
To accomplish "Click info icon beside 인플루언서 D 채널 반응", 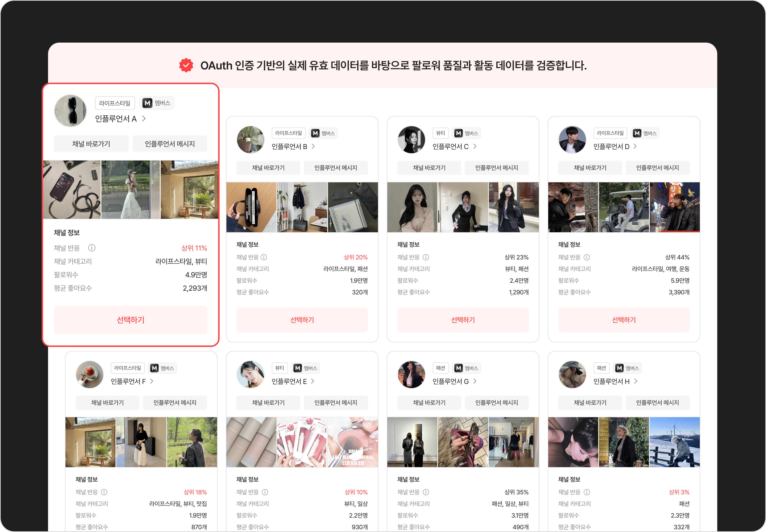I will (587, 257).
